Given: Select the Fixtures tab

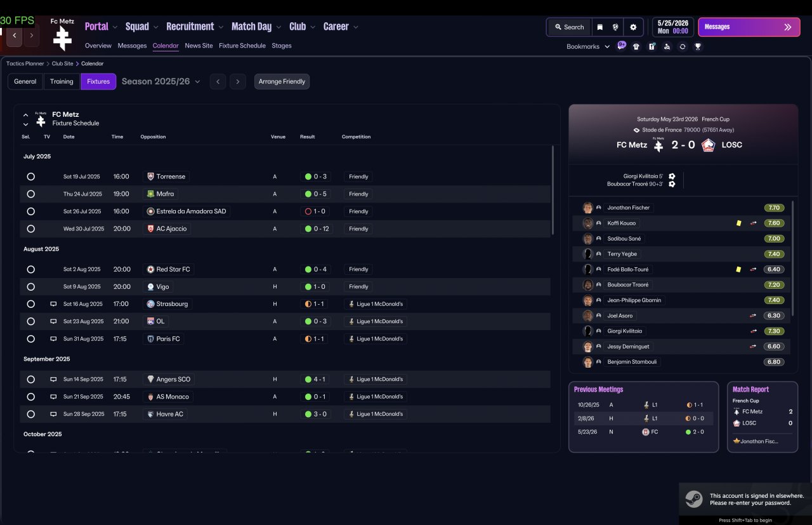Looking at the screenshot, I should 98,81.
